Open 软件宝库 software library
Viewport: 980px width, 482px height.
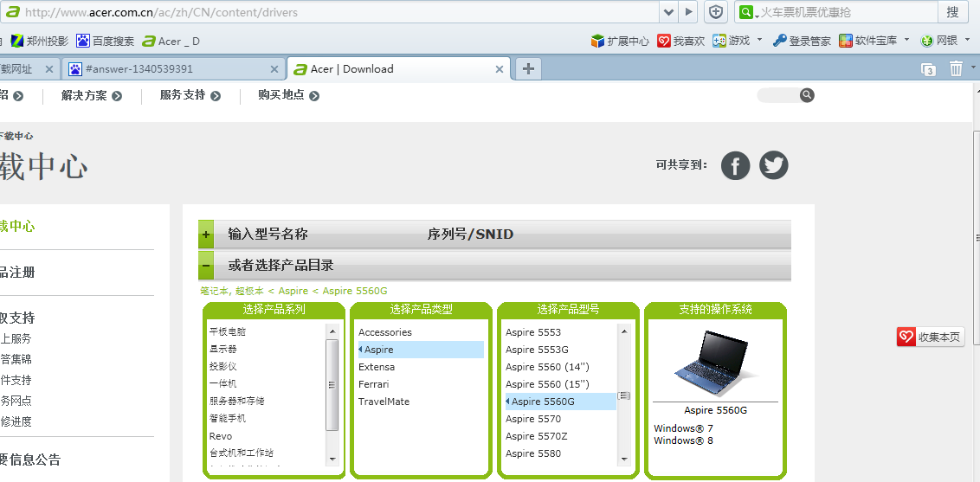click(x=868, y=42)
